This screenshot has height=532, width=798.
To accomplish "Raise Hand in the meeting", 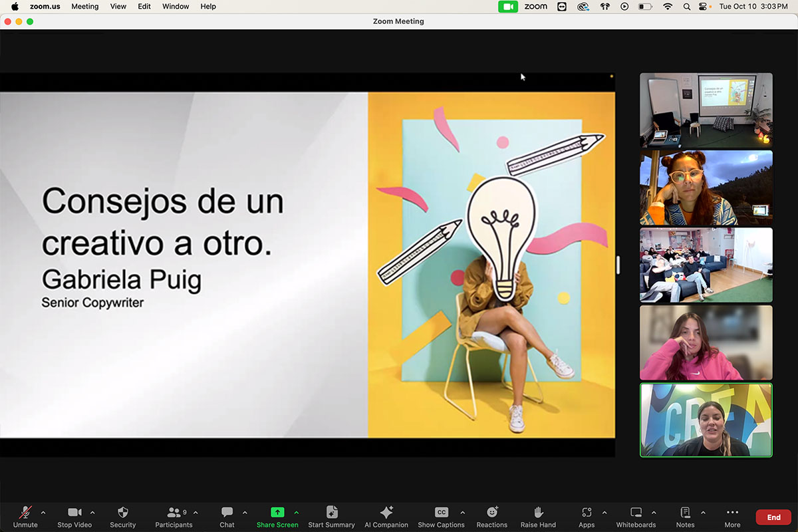I will click(538, 517).
